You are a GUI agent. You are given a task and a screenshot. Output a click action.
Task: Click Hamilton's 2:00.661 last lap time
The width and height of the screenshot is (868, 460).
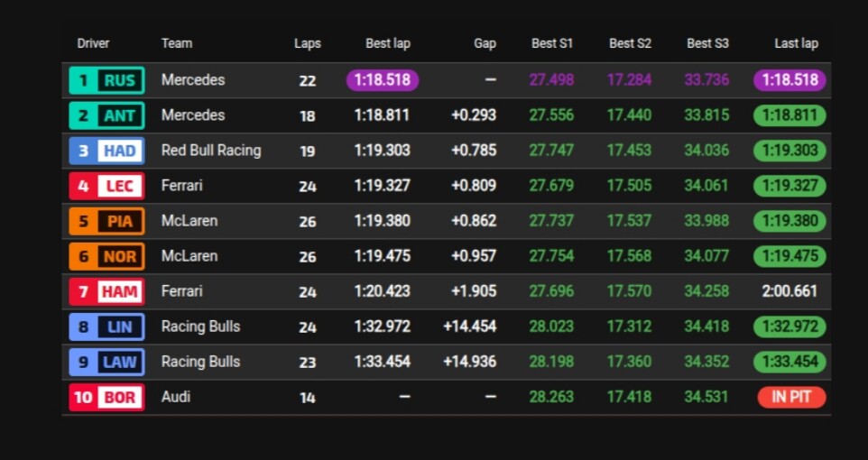(790, 291)
